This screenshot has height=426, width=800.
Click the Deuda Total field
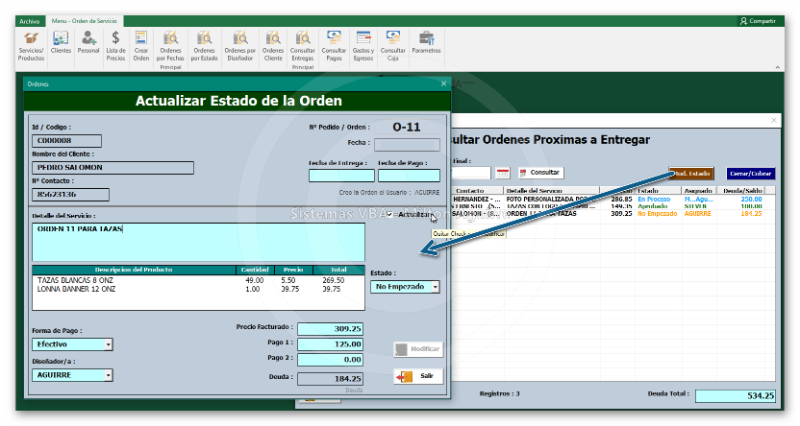coord(735,396)
